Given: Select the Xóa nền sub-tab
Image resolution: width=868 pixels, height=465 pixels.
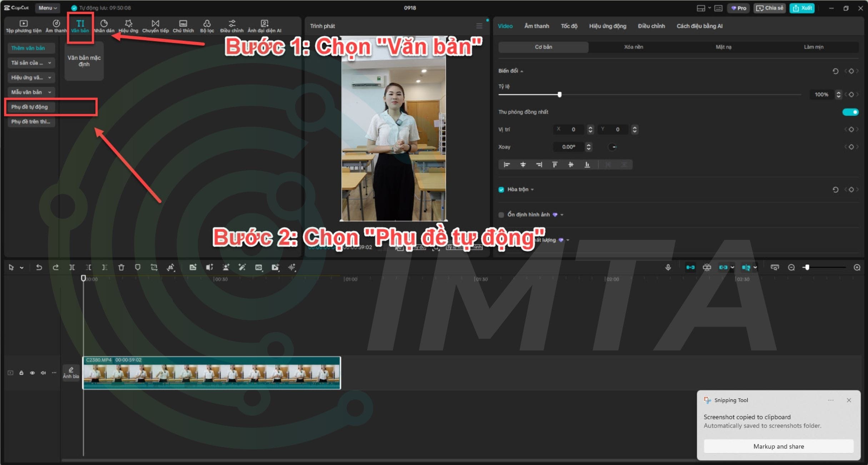Looking at the screenshot, I should coord(633,47).
